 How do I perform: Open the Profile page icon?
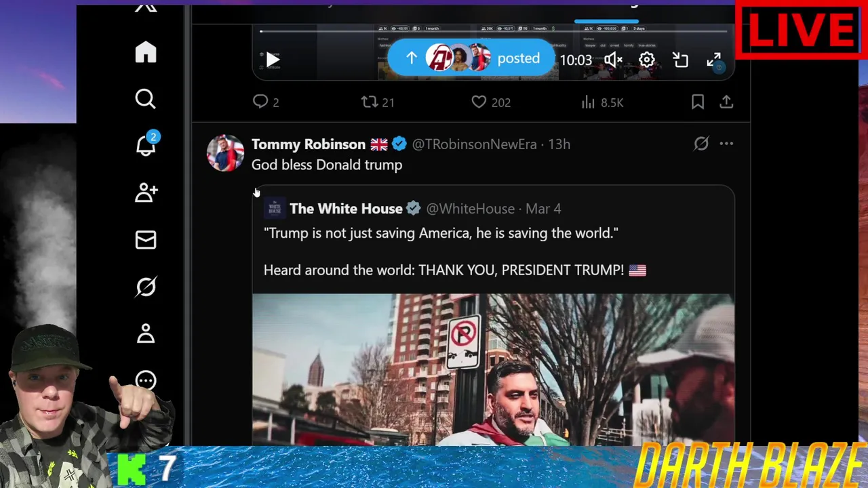[x=146, y=333]
